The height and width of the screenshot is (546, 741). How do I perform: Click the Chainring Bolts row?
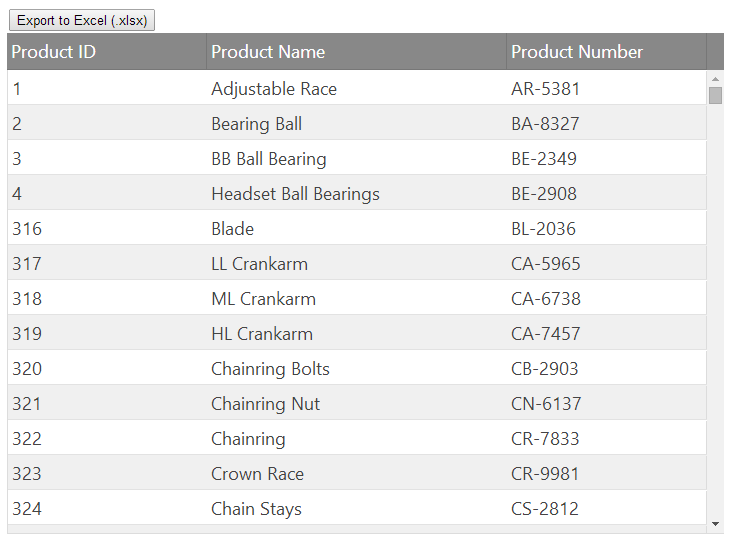(270, 369)
